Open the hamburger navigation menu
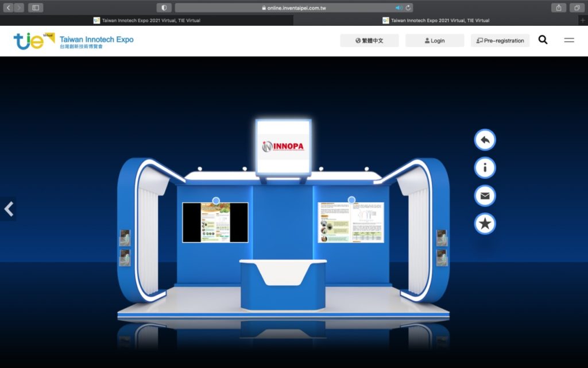 coord(569,40)
